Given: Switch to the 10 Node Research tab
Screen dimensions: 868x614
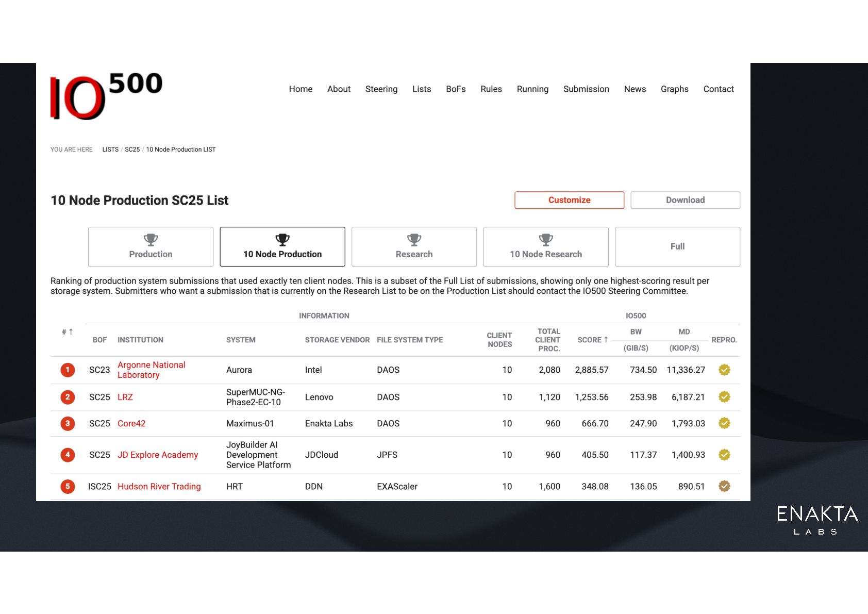Looking at the screenshot, I should 546,246.
